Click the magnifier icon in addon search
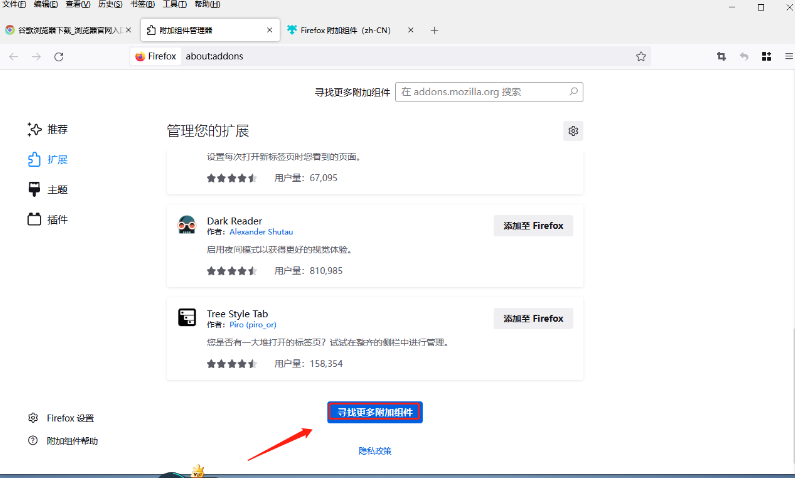Image resolution: width=795 pixels, height=478 pixels. click(x=573, y=92)
